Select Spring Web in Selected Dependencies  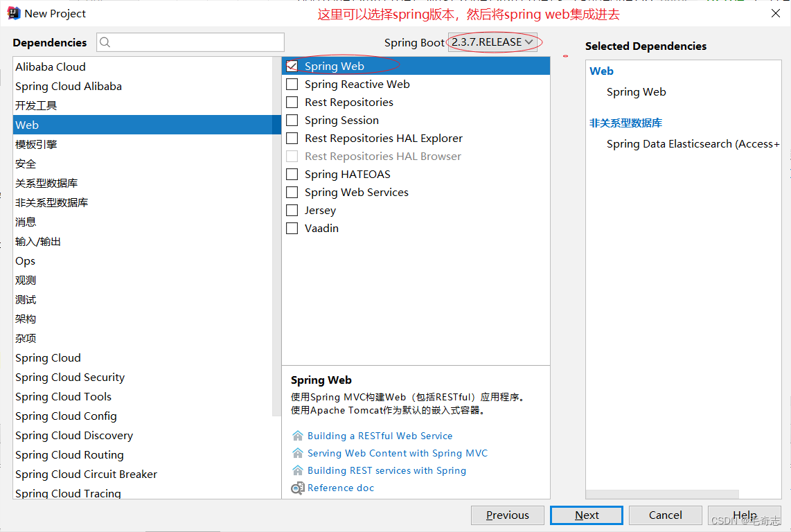pyautogui.click(x=636, y=92)
